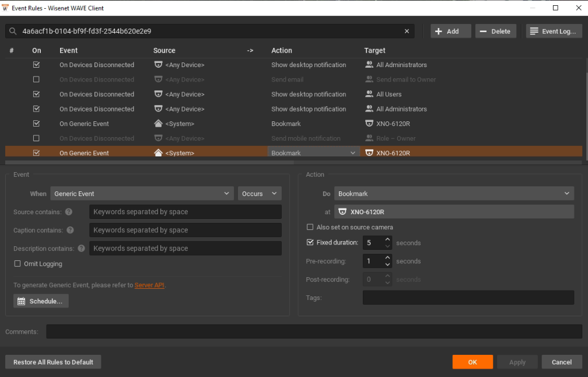Image resolution: width=588 pixels, height=377 pixels.
Task: Open the When event type dropdown
Action: (x=142, y=194)
